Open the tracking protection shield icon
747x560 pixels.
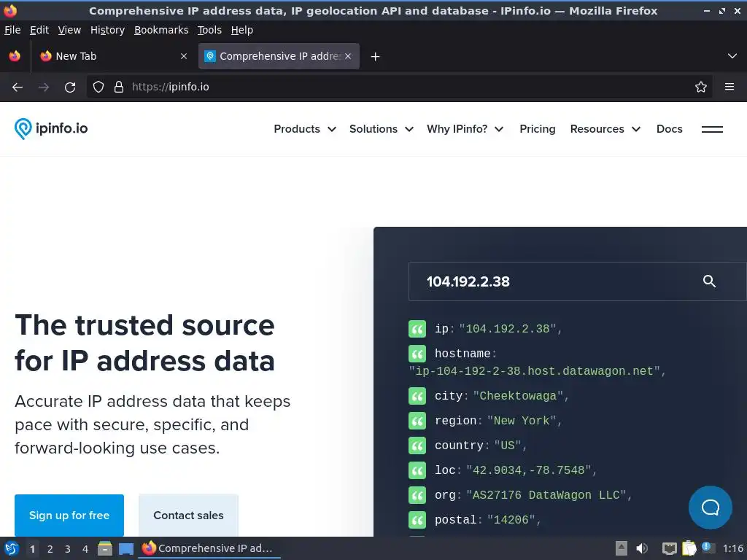click(98, 87)
